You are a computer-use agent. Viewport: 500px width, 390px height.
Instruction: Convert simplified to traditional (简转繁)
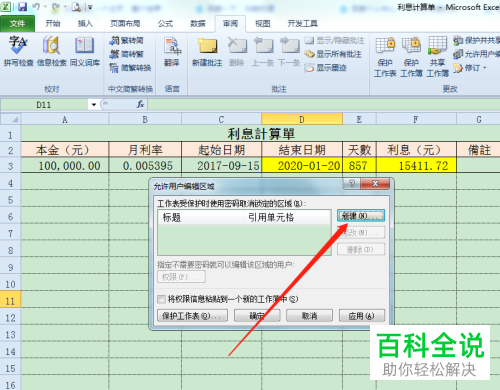pos(127,54)
